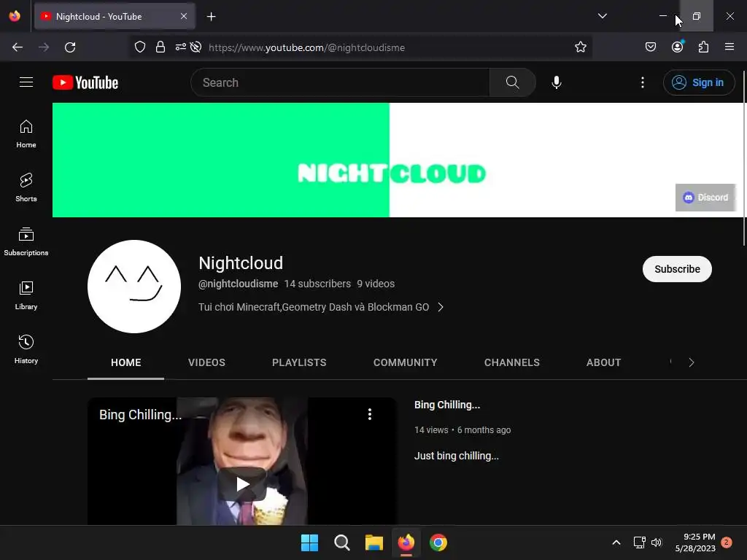Show hidden system tray icons
This screenshot has height=560, width=747.
click(616, 542)
